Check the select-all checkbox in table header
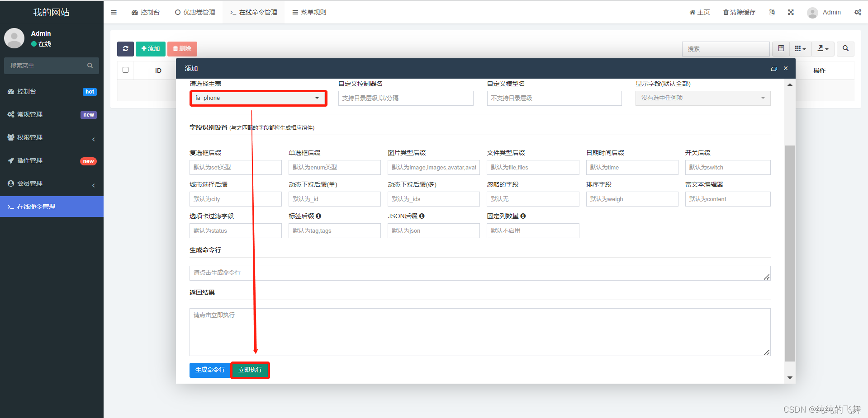The width and height of the screenshot is (868, 418). [125, 70]
